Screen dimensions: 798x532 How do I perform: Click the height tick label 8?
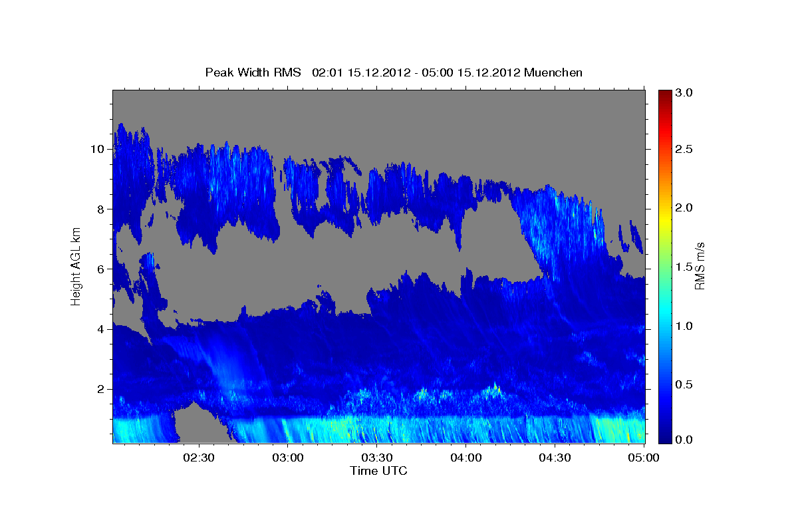[100, 209]
